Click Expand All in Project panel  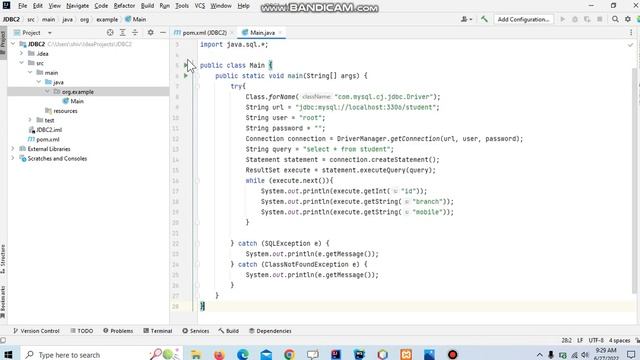pyautogui.click(x=122, y=32)
